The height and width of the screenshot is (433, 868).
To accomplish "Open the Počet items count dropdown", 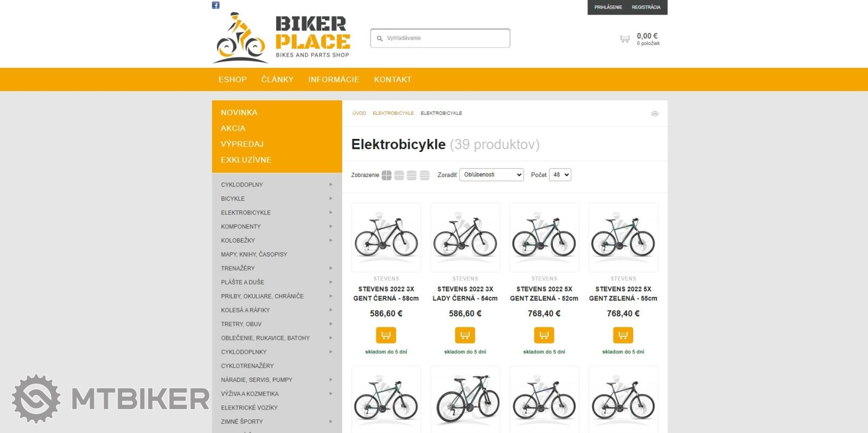I will click(x=560, y=175).
